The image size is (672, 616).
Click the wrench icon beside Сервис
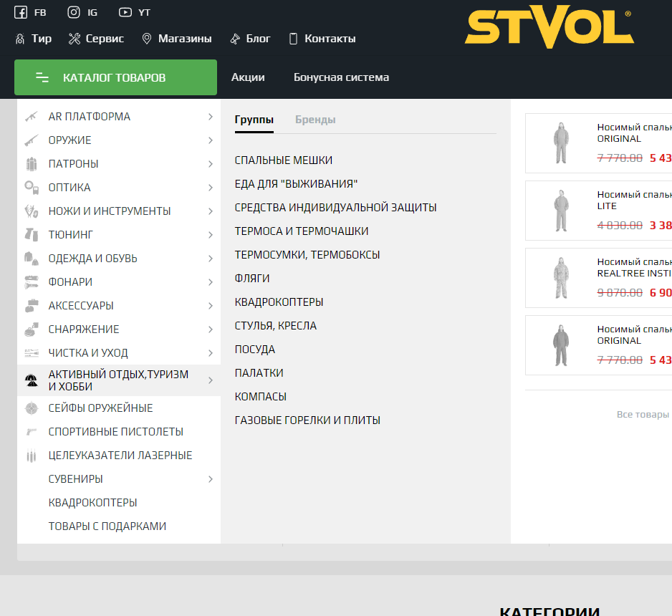[75, 39]
